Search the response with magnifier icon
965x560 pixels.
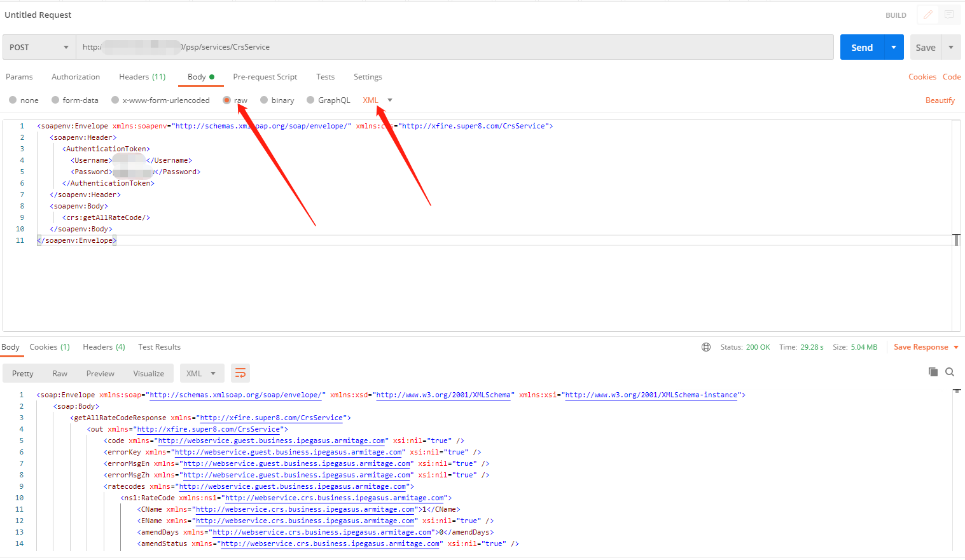point(949,372)
